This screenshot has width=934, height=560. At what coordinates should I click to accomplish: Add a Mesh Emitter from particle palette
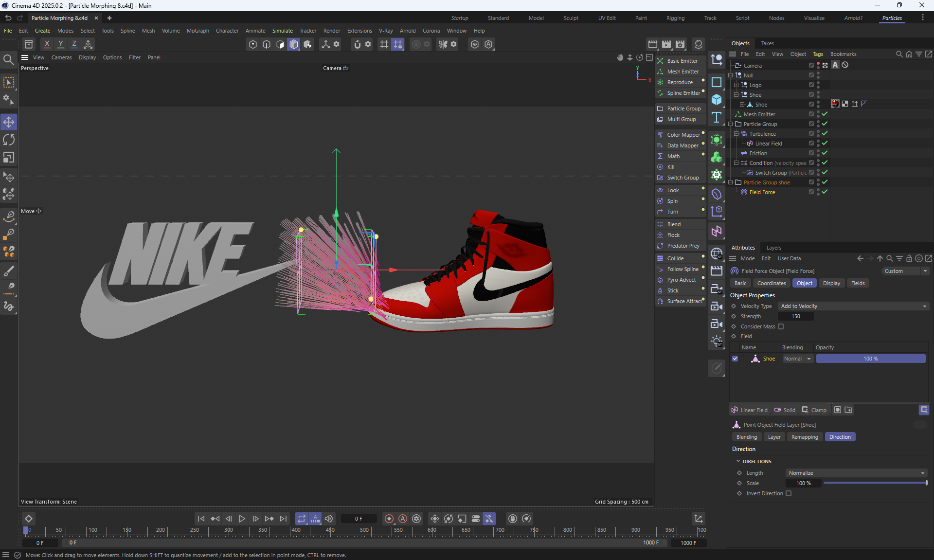682,72
